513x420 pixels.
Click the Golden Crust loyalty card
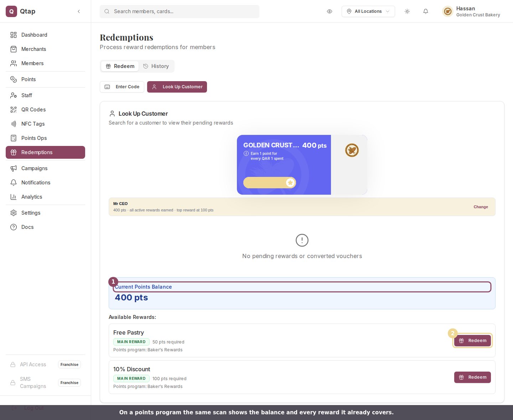[x=302, y=165]
